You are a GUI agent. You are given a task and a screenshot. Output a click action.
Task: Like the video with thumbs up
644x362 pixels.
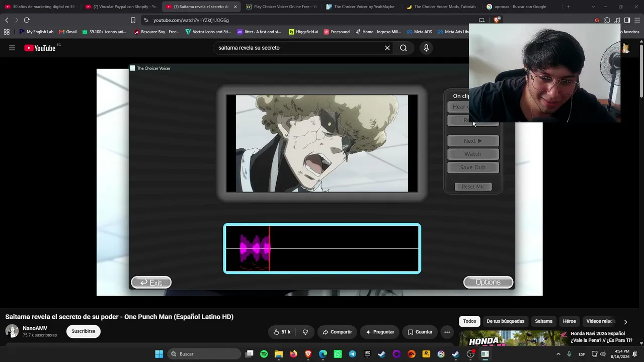click(x=282, y=332)
